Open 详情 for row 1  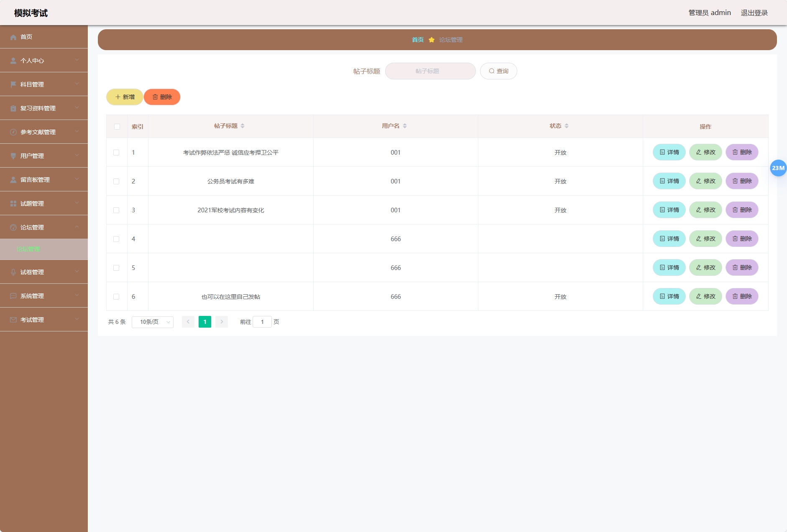pos(669,152)
